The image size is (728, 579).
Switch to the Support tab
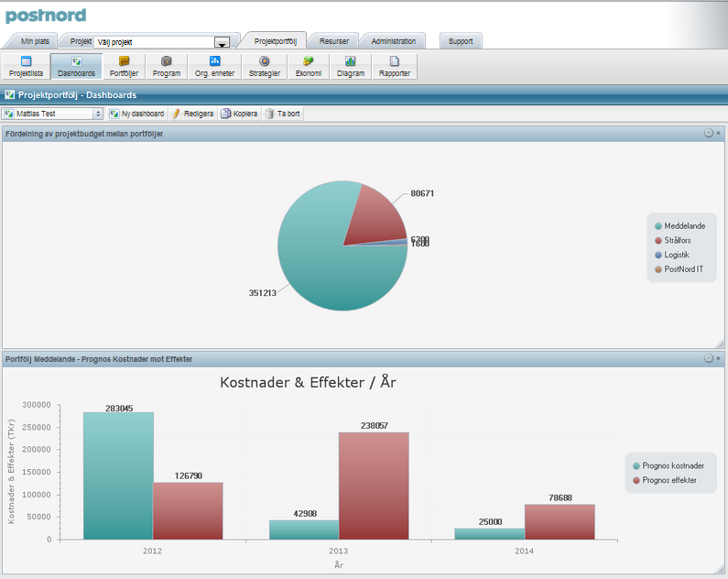coord(460,41)
